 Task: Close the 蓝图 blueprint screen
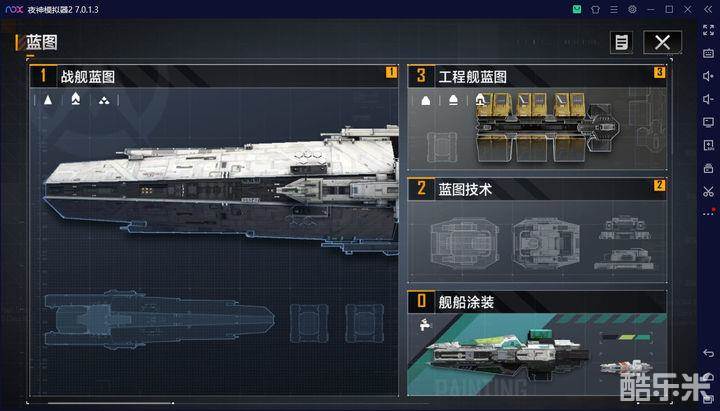tap(662, 42)
